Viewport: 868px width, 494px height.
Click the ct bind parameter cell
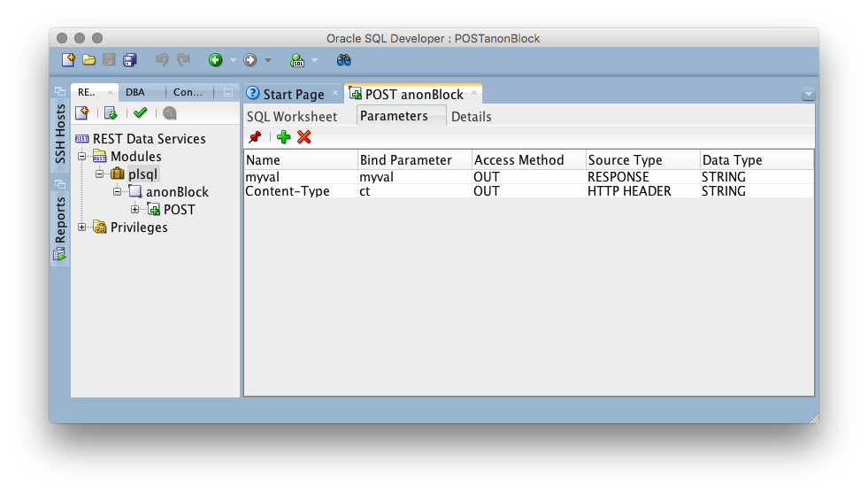[x=415, y=191]
